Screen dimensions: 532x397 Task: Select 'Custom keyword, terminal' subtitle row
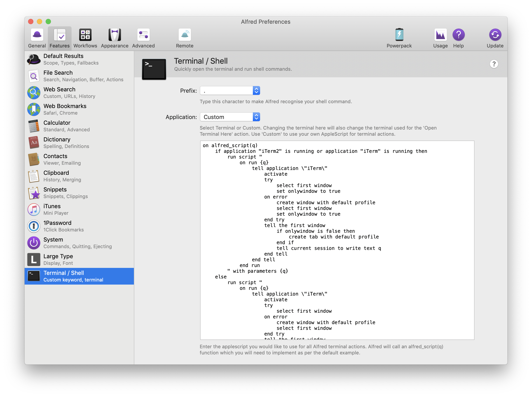[x=73, y=280]
